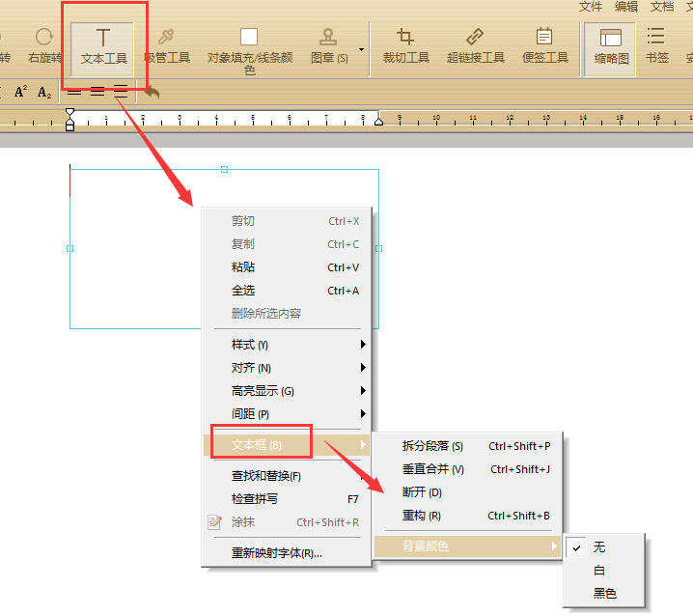Screen dimensions: 693x616
Task: Choose 拆分段落 (S) from submenu
Action: [x=468, y=446]
